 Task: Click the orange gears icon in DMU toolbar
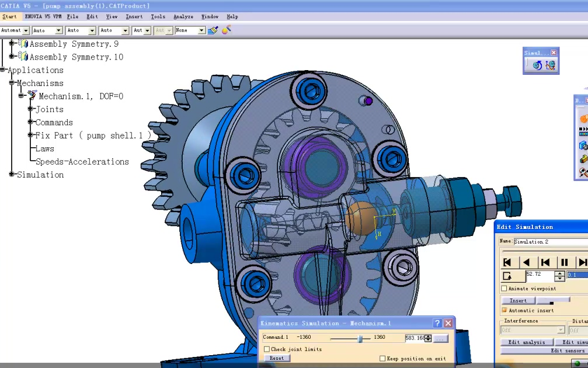[583, 119]
